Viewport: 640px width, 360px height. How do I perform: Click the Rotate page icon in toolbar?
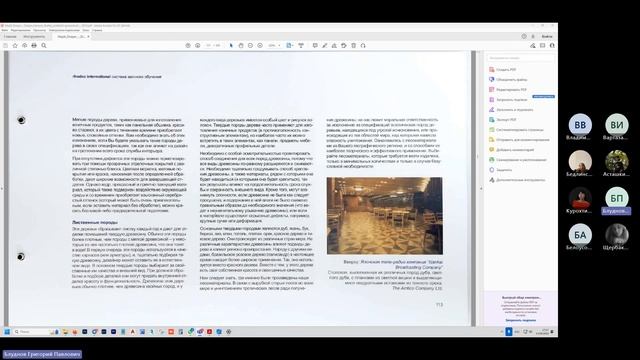344,46
